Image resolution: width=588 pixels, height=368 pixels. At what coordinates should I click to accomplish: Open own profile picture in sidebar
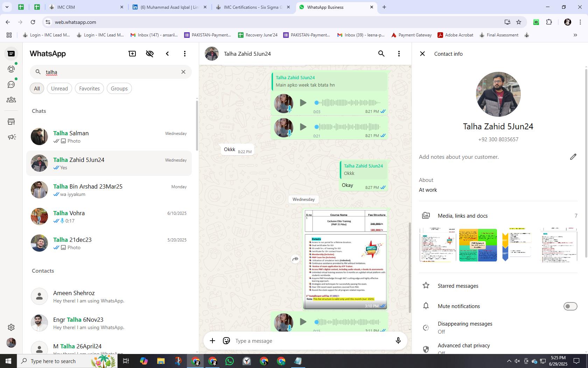(11, 342)
